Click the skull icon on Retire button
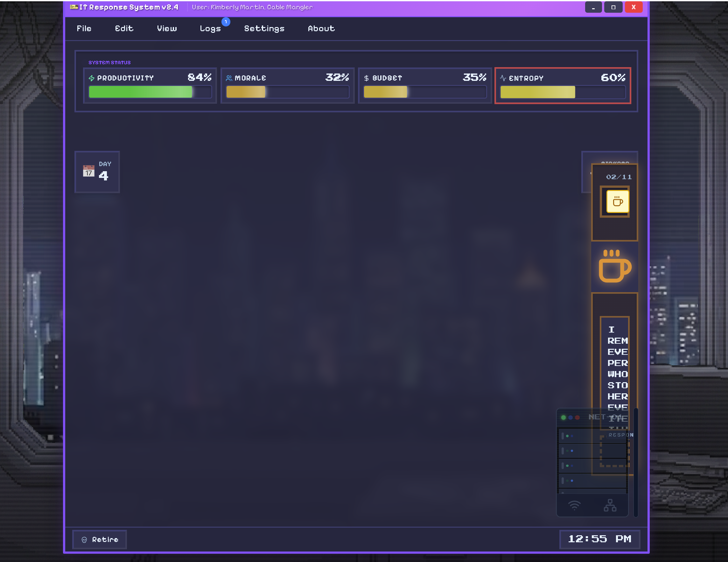The image size is (728, 562). coord(84,540)
